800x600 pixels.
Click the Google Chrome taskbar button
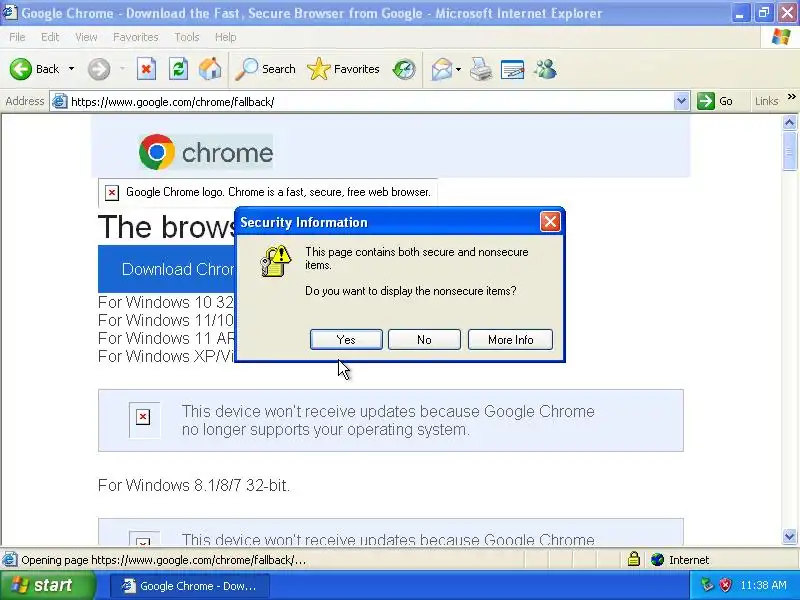(x=190, y=586)
